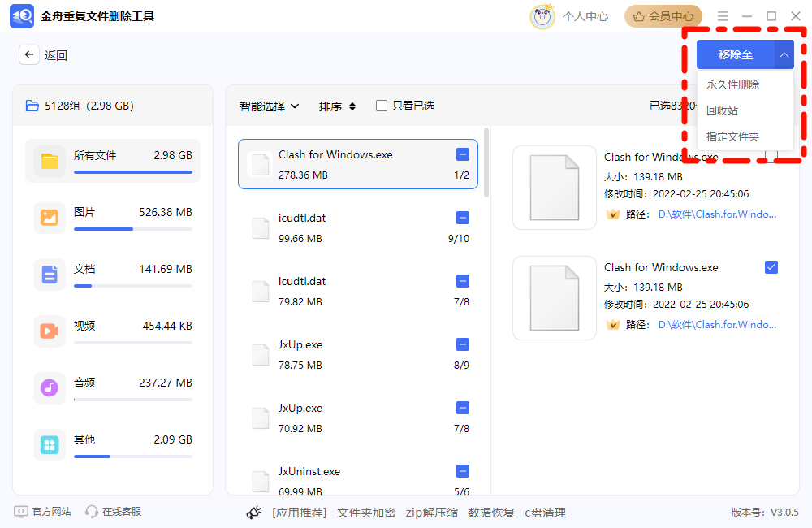
Task: Open the hamburger menu icon
Action: [x=723, y=16]
